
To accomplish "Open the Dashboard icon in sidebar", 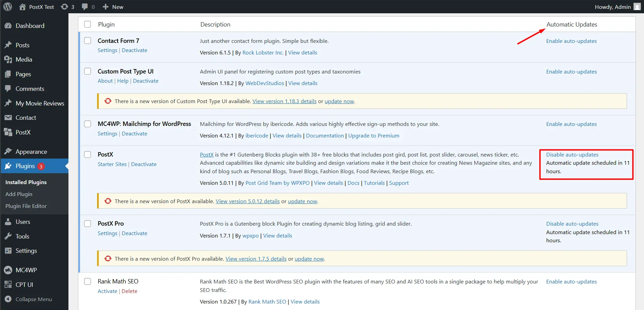I will pyautogui.click(x=9, y=26).
